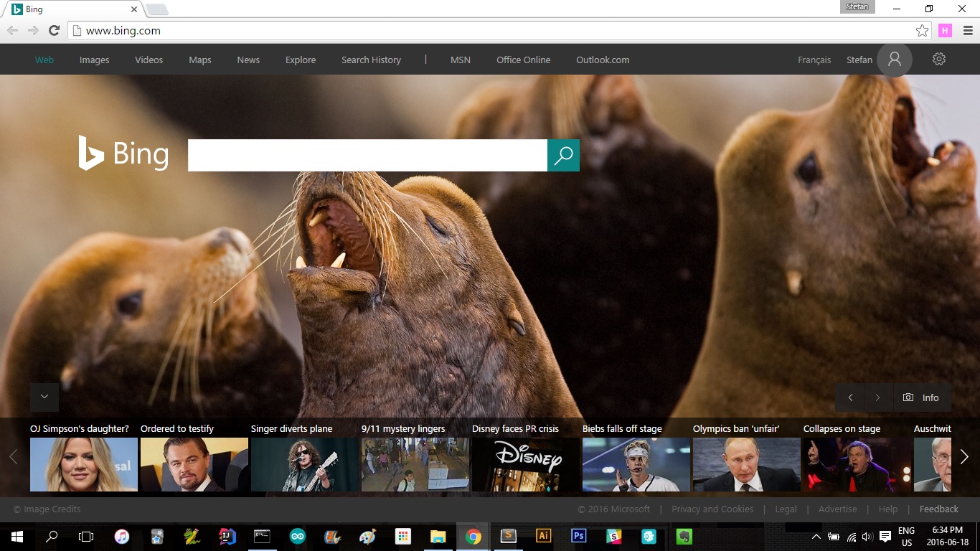Open Illustrator from taskbar
The image size is (980, 551).
coord(544,537)
